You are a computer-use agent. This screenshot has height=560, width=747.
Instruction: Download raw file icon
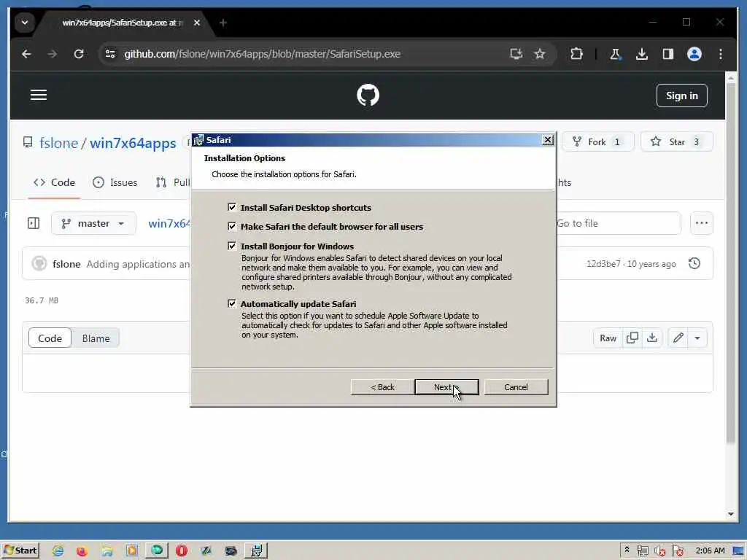point(652,338)
